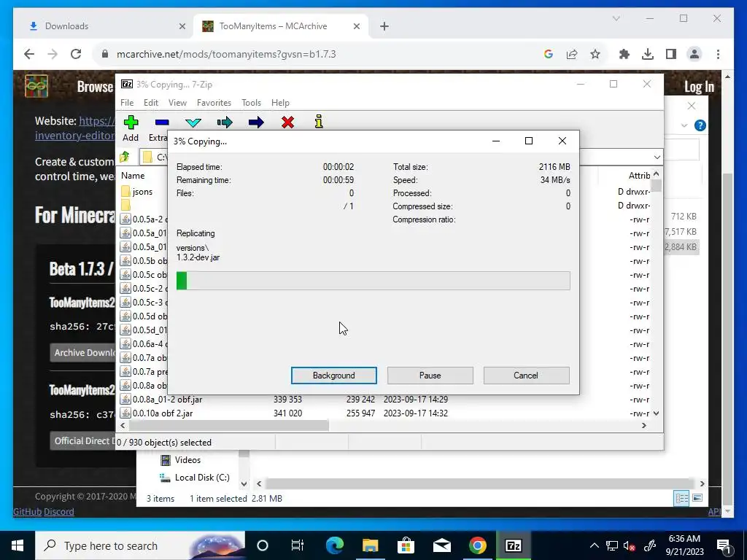The height and width of the screenshot is (560, 747).
Task: Click the Chrome address bar URL
Action: click(226, 54)
